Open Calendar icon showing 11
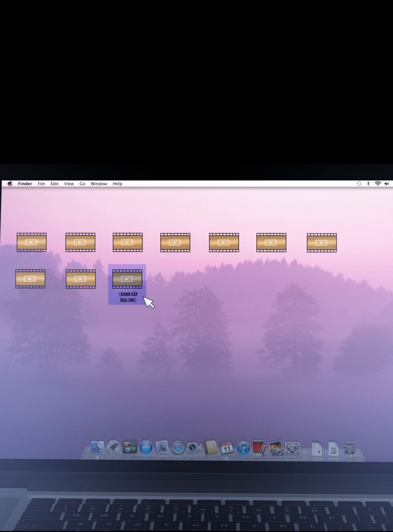The height and width of the screenshot is (532, 393). (x=227, y=448)
